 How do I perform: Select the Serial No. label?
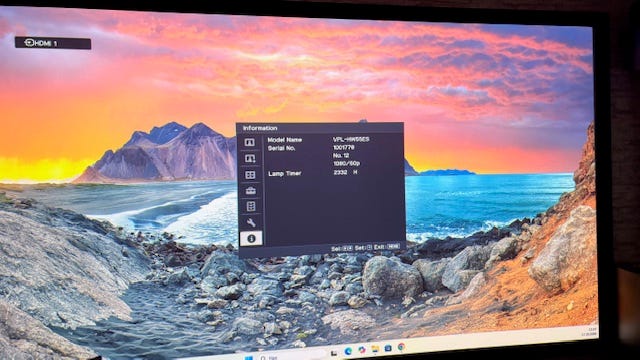click(x=281, y=148)
